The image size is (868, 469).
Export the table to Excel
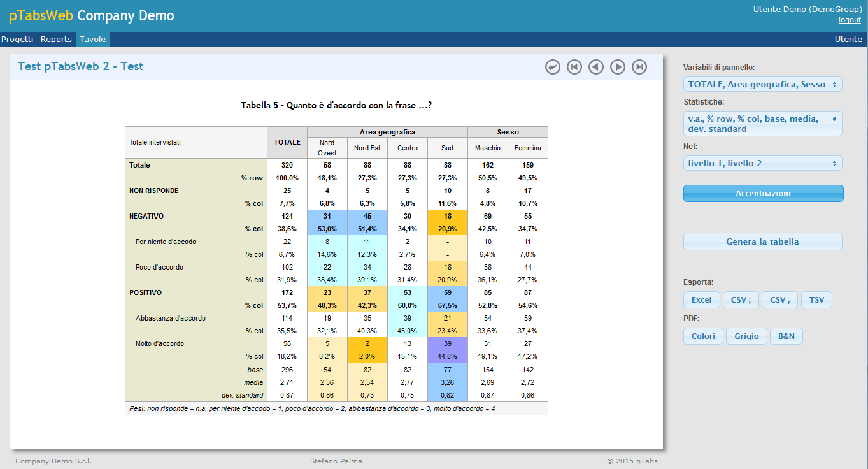702,300
